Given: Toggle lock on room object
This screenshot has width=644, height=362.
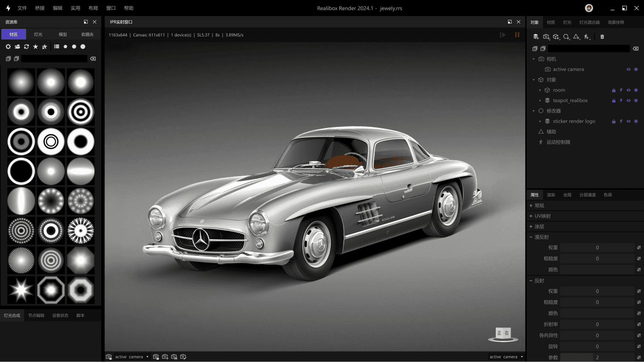Looking at the screenshot, I should click(x=614, y=90).
